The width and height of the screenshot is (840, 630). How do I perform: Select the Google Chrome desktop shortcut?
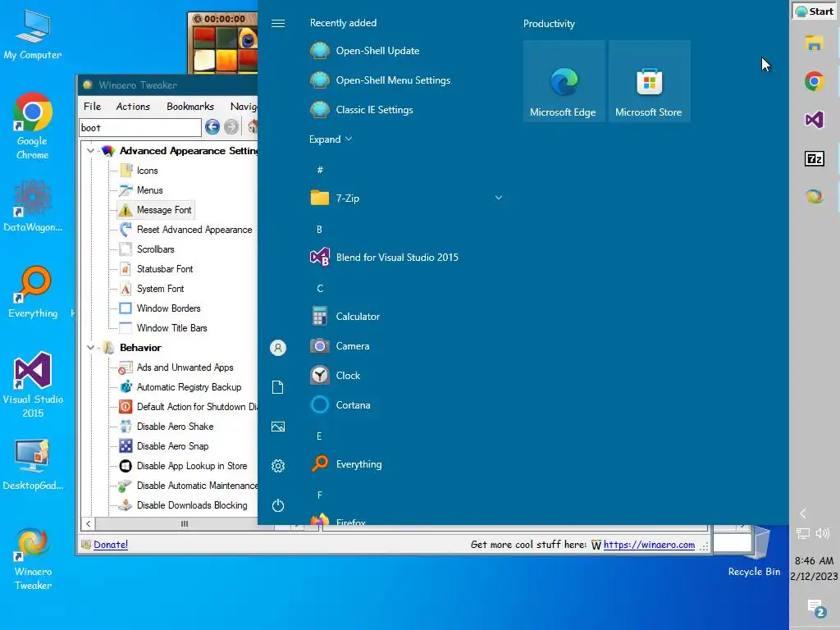click(33, 126)
